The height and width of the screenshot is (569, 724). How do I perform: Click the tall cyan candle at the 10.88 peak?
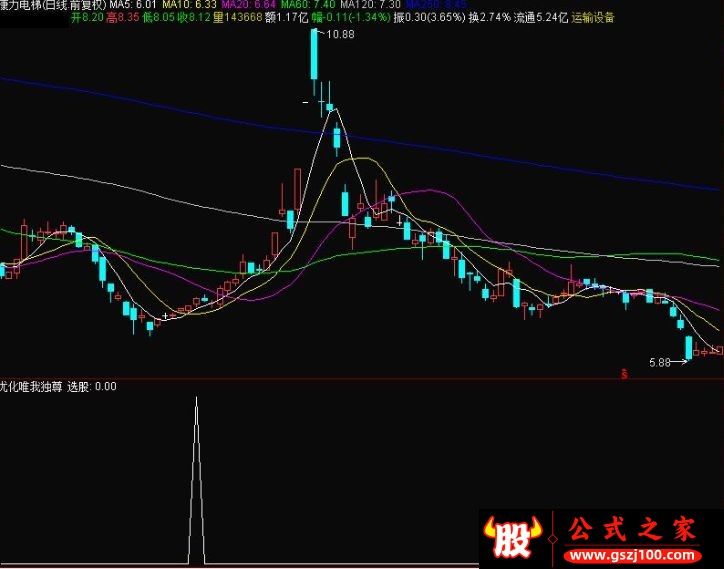click(x=314, y=54)
